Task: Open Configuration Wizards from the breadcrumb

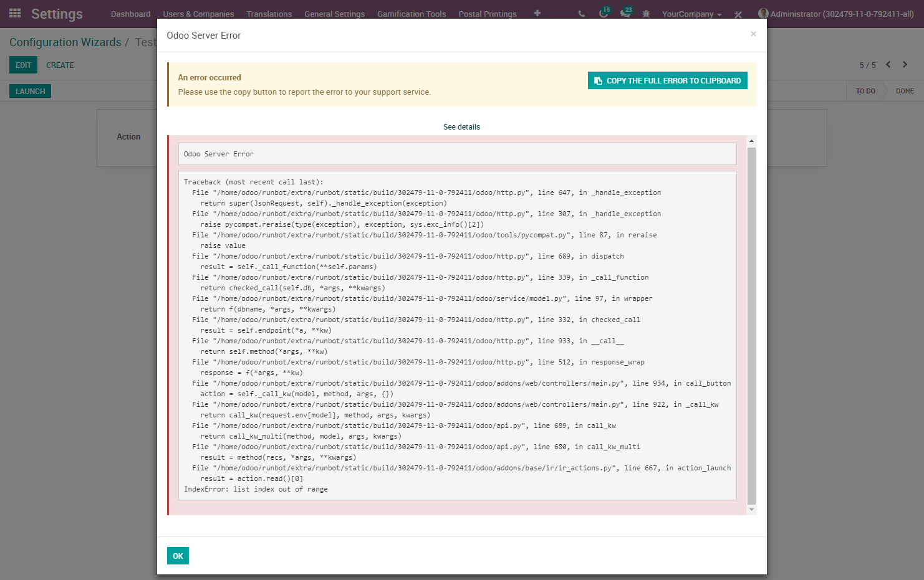Action: click(x=65, y=42)
